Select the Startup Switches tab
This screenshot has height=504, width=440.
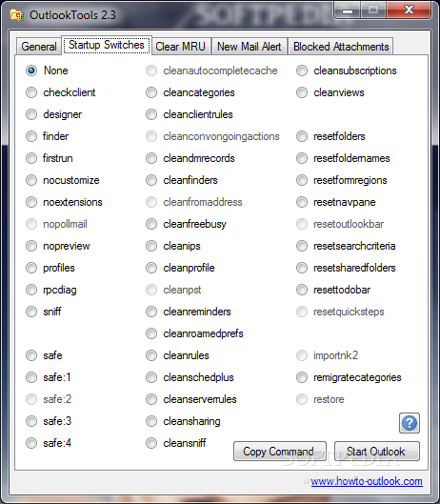[x=107, y=45]
